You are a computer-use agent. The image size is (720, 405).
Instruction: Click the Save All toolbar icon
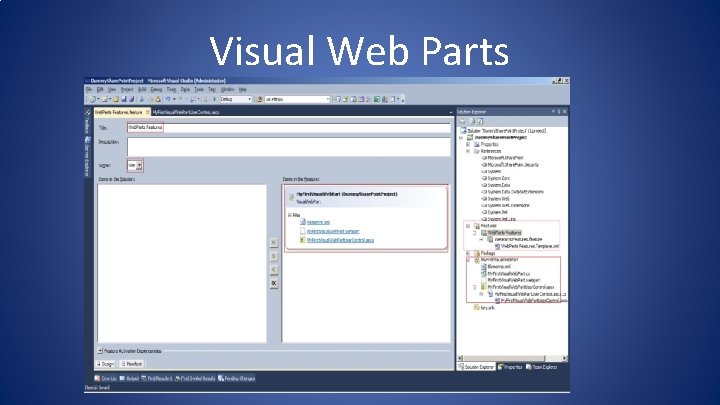coord(131,99)
